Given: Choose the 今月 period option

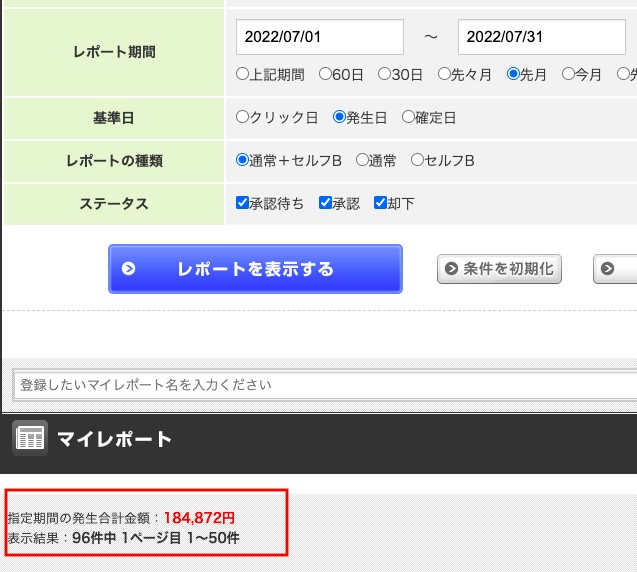Looking at the screenshot, I should (568, 74).
